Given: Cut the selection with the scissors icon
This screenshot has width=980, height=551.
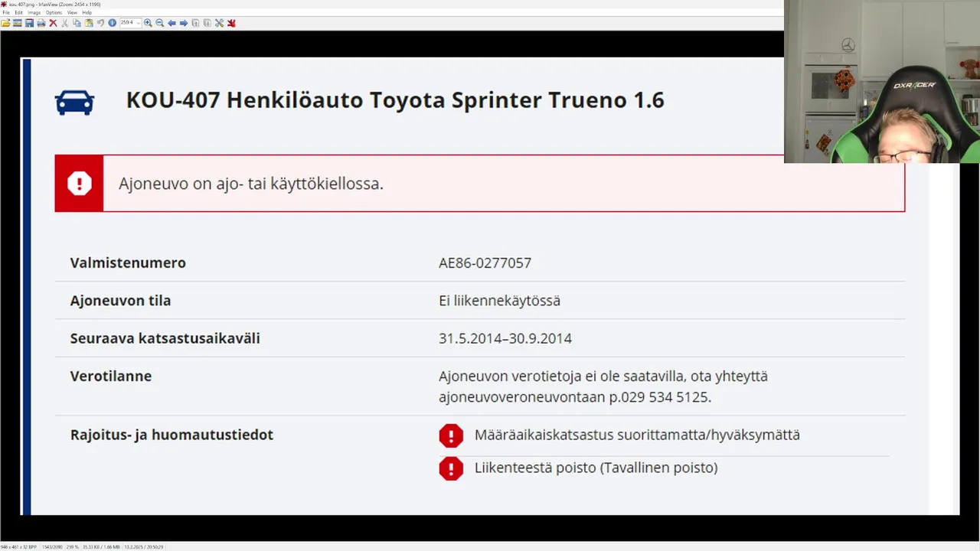Looking at the screenshot, I should click(64, 23).
